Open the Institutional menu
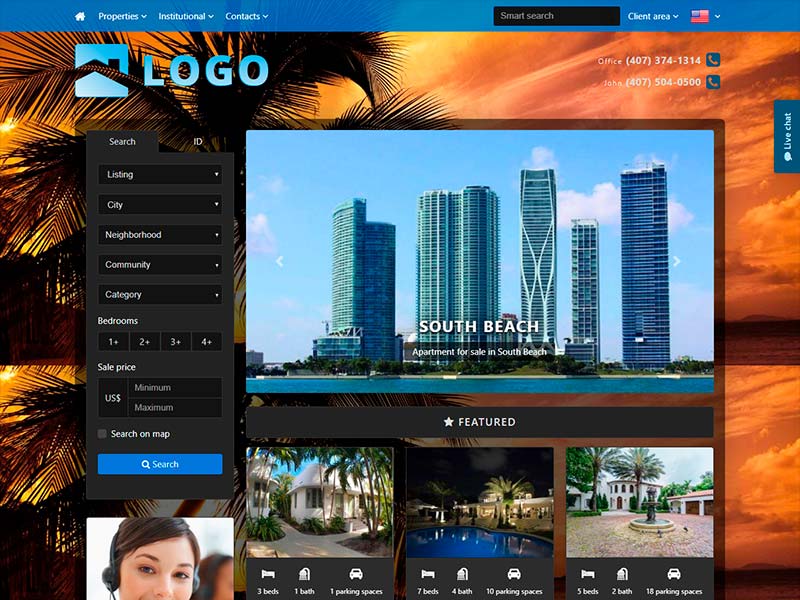The height and width of the screenshot is (600, 800). coord(186,16)
